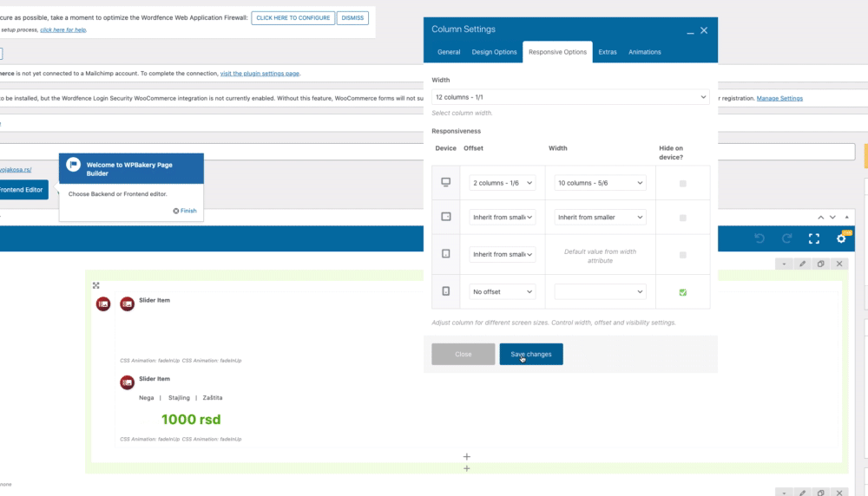Click the portrait tablet device icon

pos(445,254)
